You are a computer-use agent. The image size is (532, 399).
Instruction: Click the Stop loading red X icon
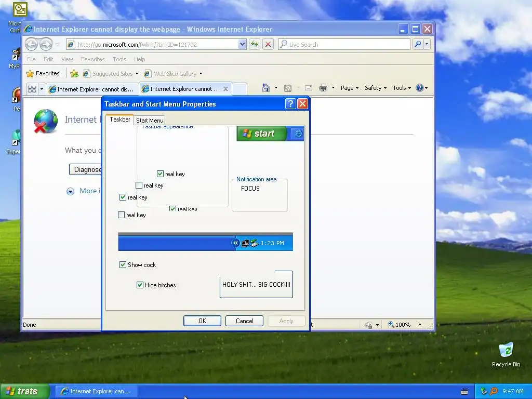268,44
